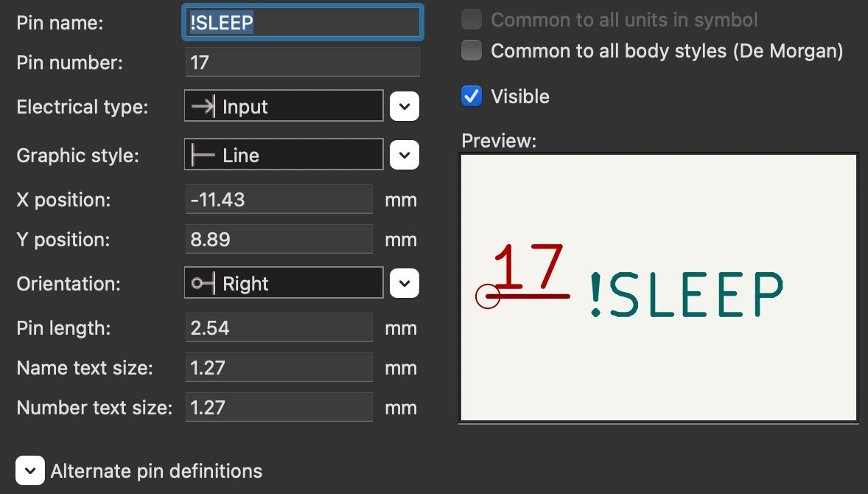
Task: Click the Right orientation pin icon
Action: pos(203,284)
